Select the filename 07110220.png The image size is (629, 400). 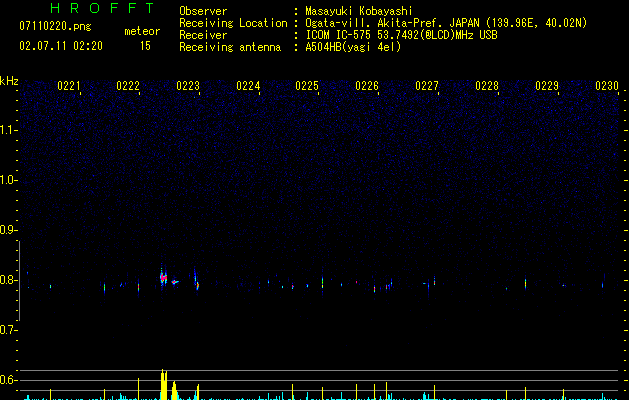[x=55, y=27]
